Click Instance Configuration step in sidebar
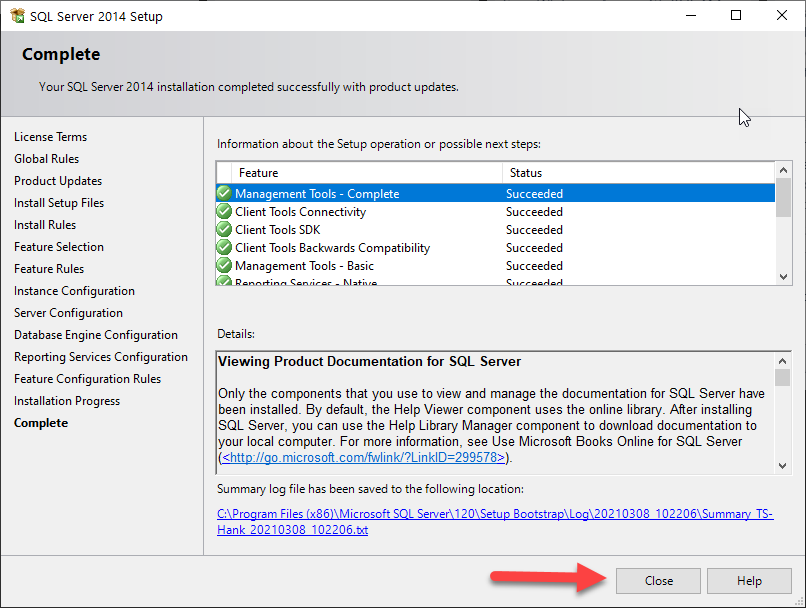This screenshot has height=608, width=806. [74, 291]
